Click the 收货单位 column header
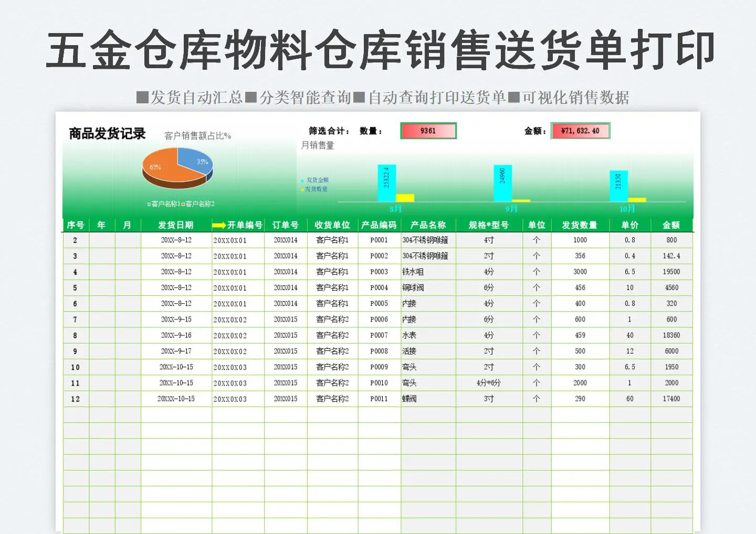 332,225
